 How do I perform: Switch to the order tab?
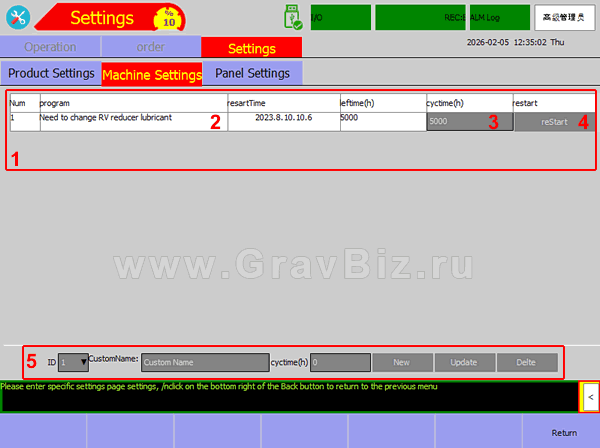(148, 48)
